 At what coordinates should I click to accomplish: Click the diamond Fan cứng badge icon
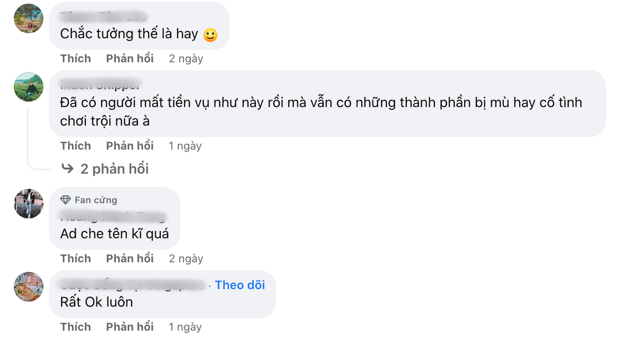(x=66, y=199)
